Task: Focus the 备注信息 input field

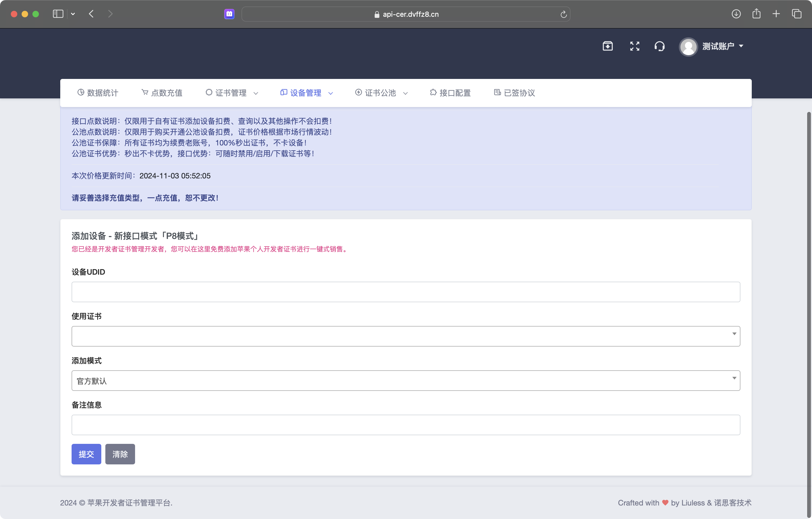Action: pyautogui.click(x=406, y=425)
